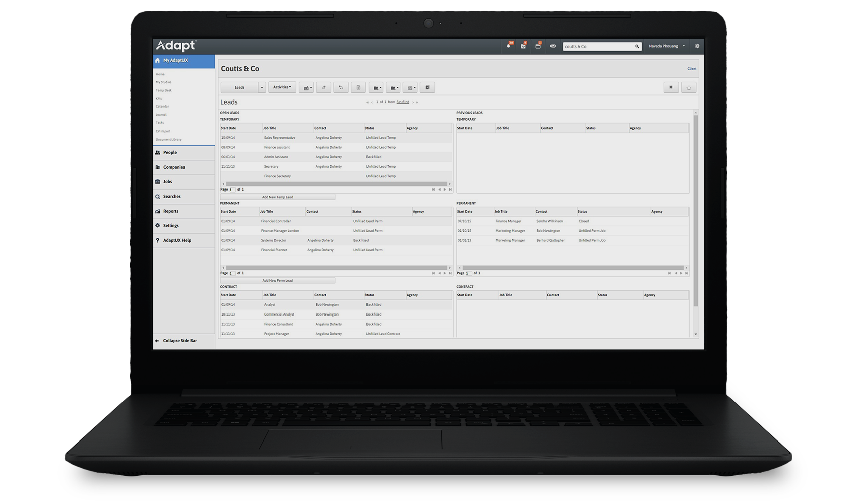Viewport: 857px width, 504px height.
Task: Open the first icon dropdown after Activities
Action: tap(307, 87)
